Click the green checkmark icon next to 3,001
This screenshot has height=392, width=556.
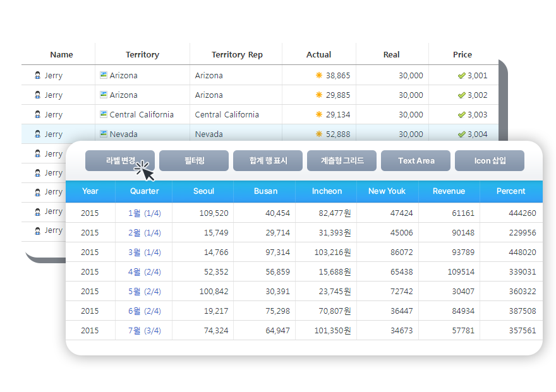pyautogui.click(x=461, y=75)
